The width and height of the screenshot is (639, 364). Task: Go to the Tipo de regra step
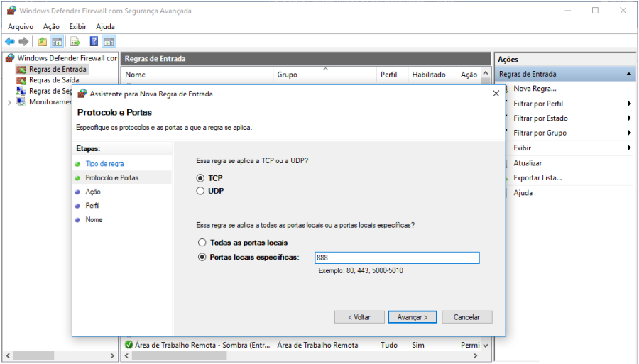[104, 164]
